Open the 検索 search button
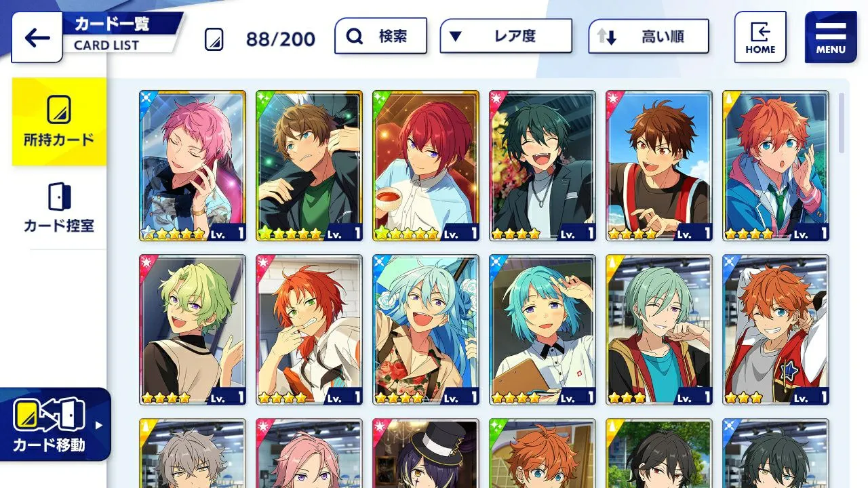 380,36
